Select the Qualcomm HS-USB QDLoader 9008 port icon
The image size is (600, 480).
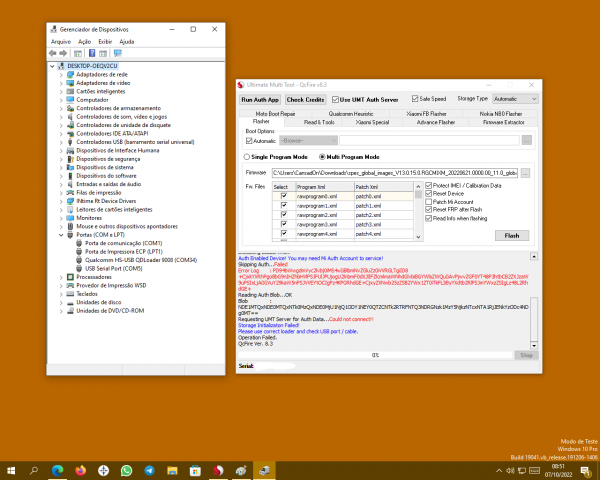(79, 260)
